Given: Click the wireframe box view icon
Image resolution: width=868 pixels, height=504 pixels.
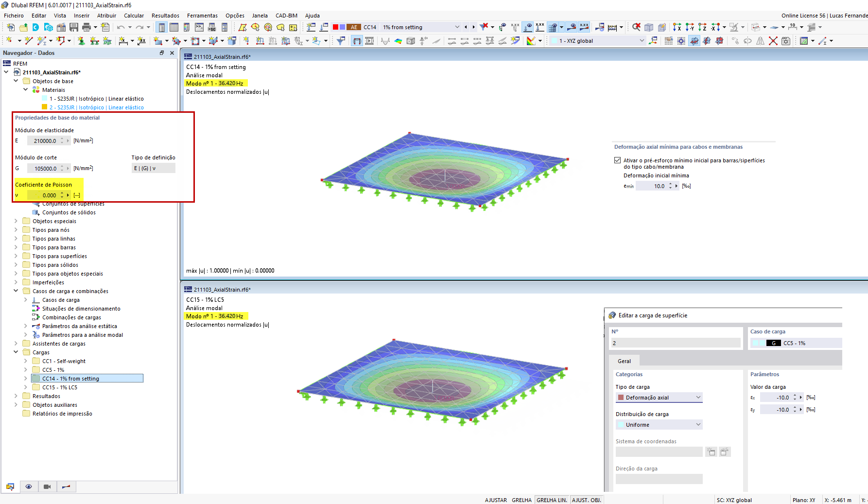Looking at the screenshot, I should [x=649, y=27].
